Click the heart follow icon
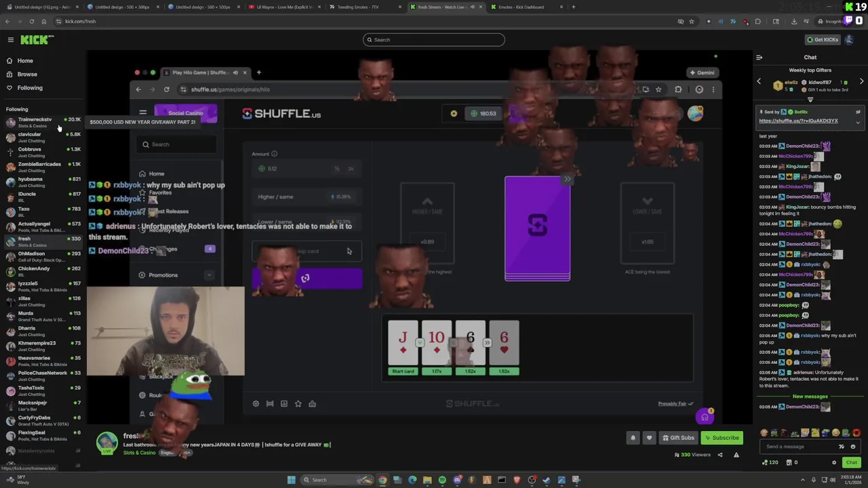The height and width of the screenshot is (488, 868). (649, 438)
